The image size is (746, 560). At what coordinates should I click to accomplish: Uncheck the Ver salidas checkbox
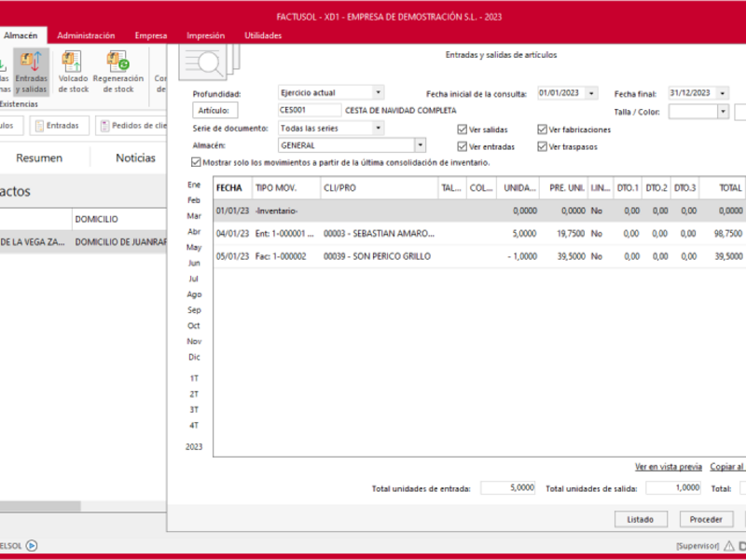click(x=463, y=130)
